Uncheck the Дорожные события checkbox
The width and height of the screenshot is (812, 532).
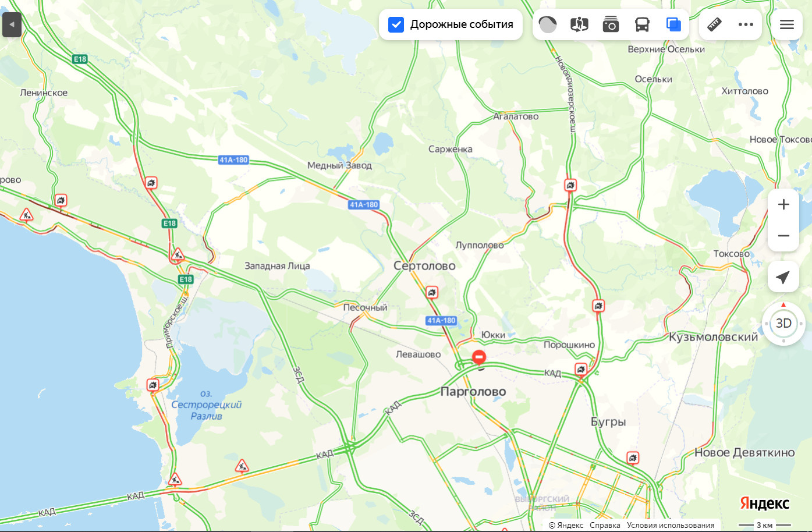396,24
